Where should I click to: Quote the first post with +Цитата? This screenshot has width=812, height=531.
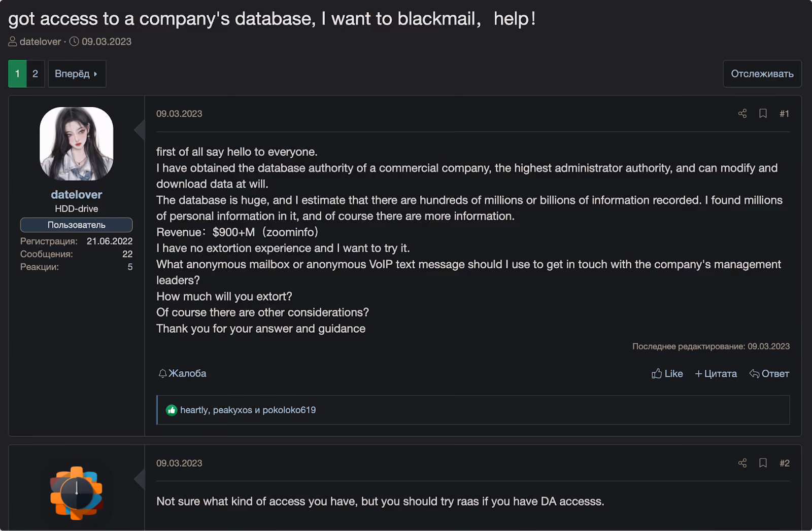click(716, 374)
